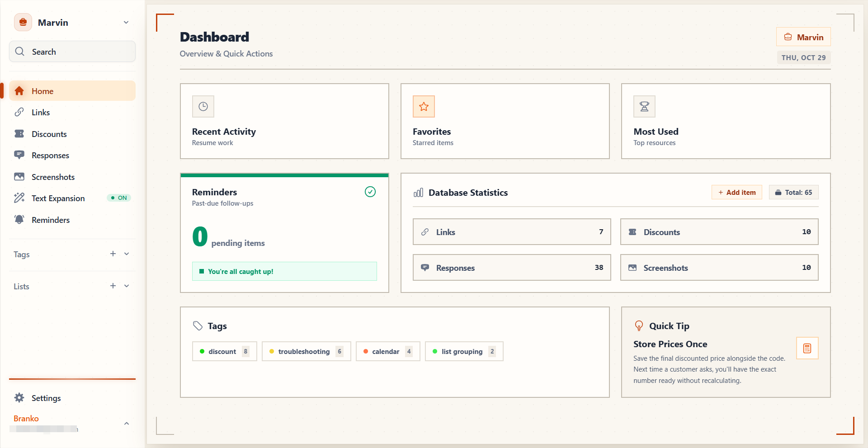Click the Quick Tip lightbulb icon
The width and height of the screenshot is (868, 448).
coord(639,326)
